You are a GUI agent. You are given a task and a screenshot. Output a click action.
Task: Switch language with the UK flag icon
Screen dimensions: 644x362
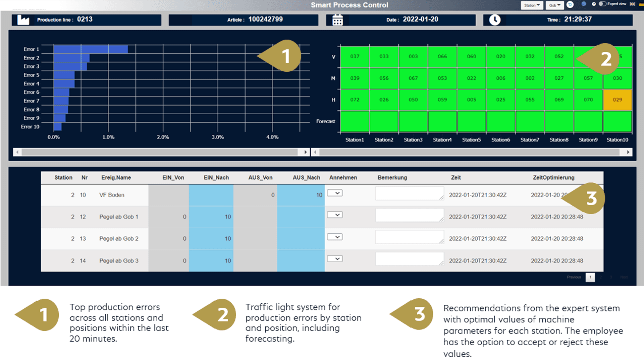pyautogui.click(x=633, y=4)
